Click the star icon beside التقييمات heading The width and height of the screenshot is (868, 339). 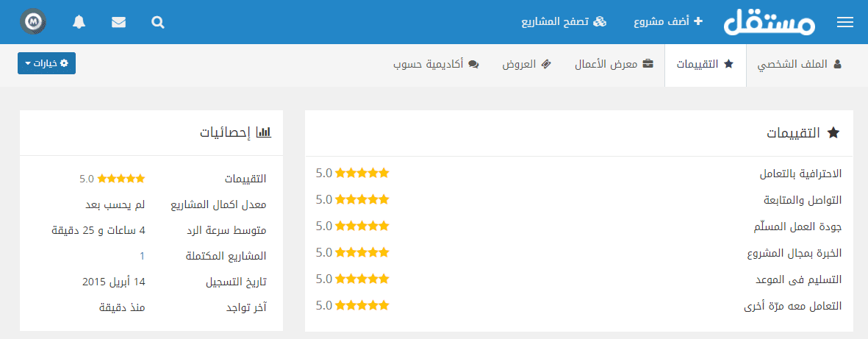coord(833,133)
